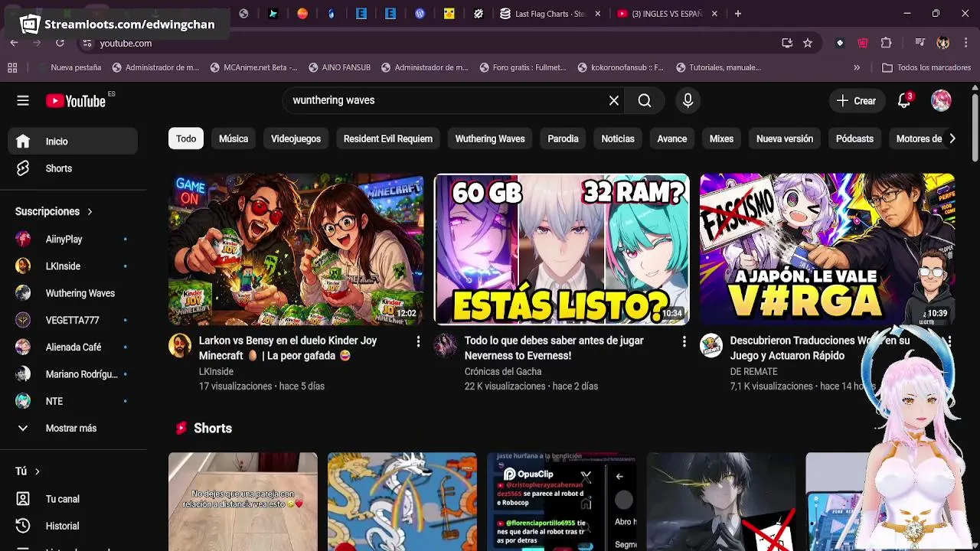Open the dragon illustration Short thumbnail
Screen dimensions: 980x551
[402, 501]
